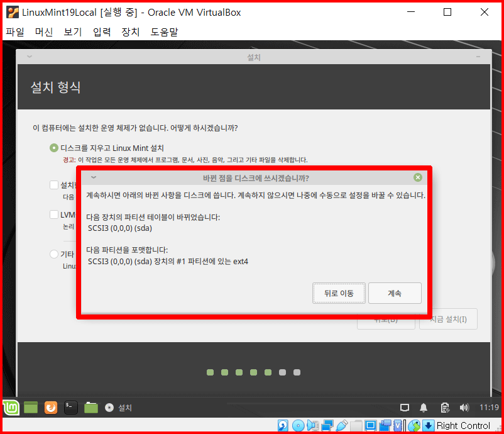Click the Right Control host key label
This screenshot has width=504, height=434.
click(x=463, y=426)
